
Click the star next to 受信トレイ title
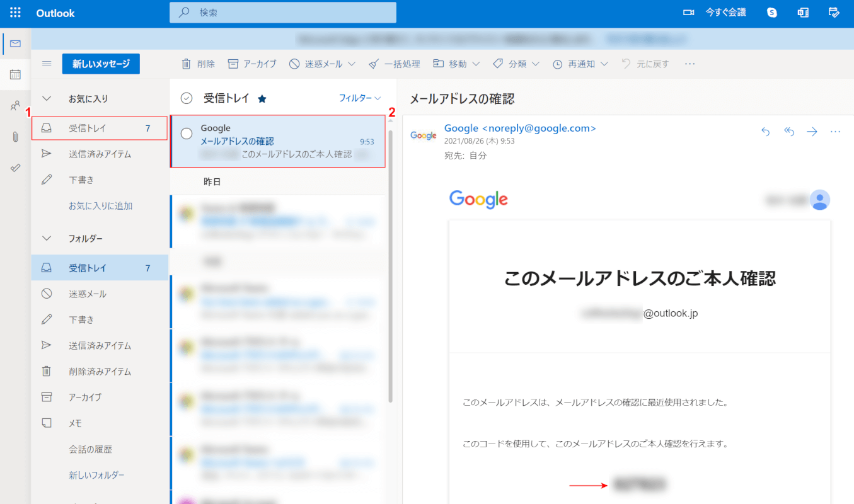tap(262, 98)
